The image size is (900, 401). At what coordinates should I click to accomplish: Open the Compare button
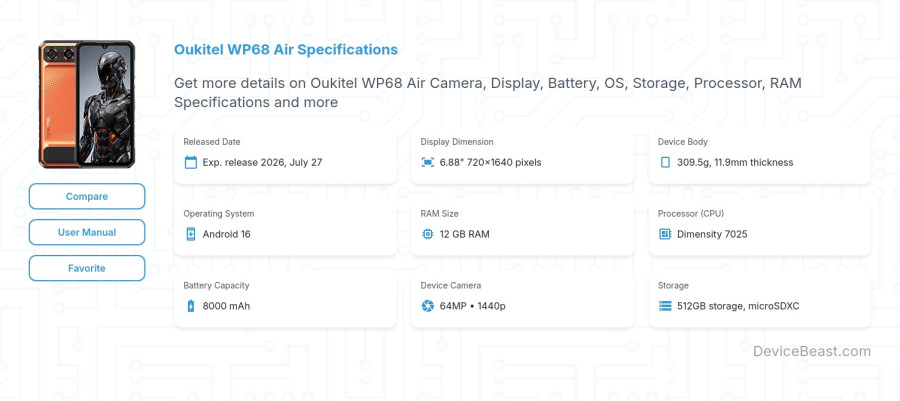point(87,196)
